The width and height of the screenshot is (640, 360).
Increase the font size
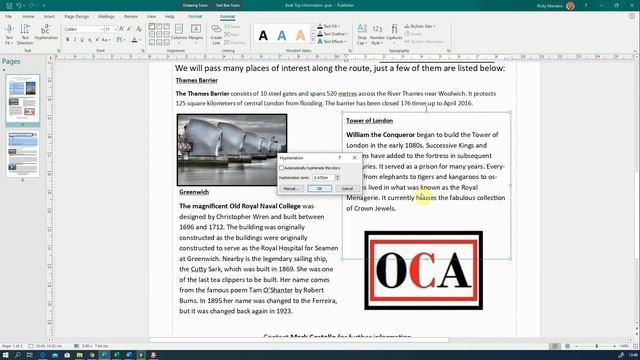[122, 29]
